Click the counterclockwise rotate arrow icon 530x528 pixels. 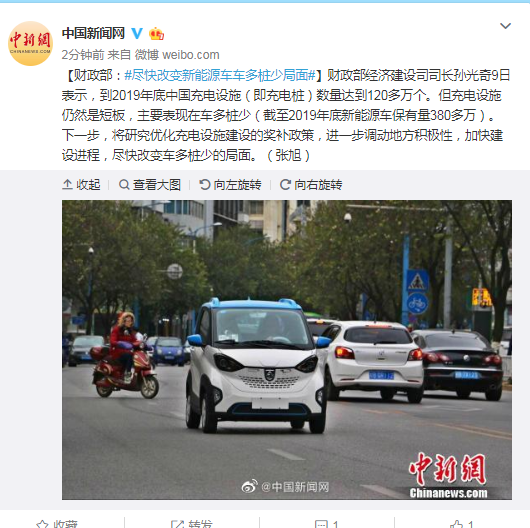click(x=204, y=185)
